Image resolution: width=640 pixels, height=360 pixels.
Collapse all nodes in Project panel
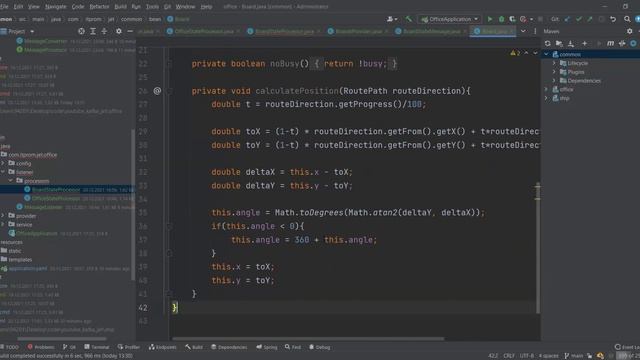[x=104, y=31]
